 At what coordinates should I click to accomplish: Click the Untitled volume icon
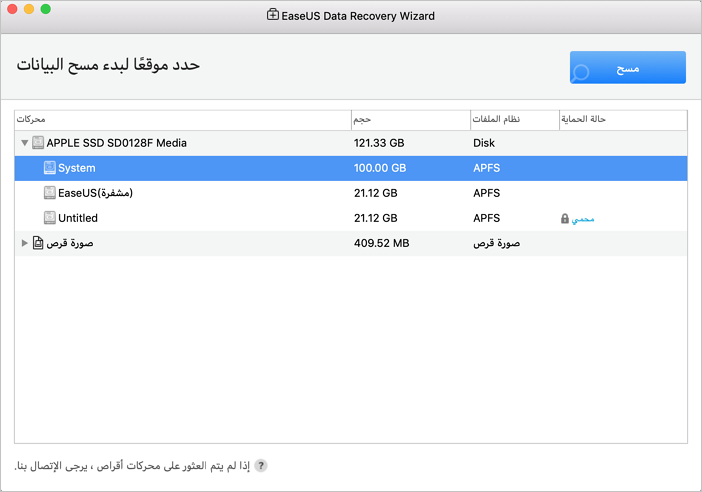(50, 218)
